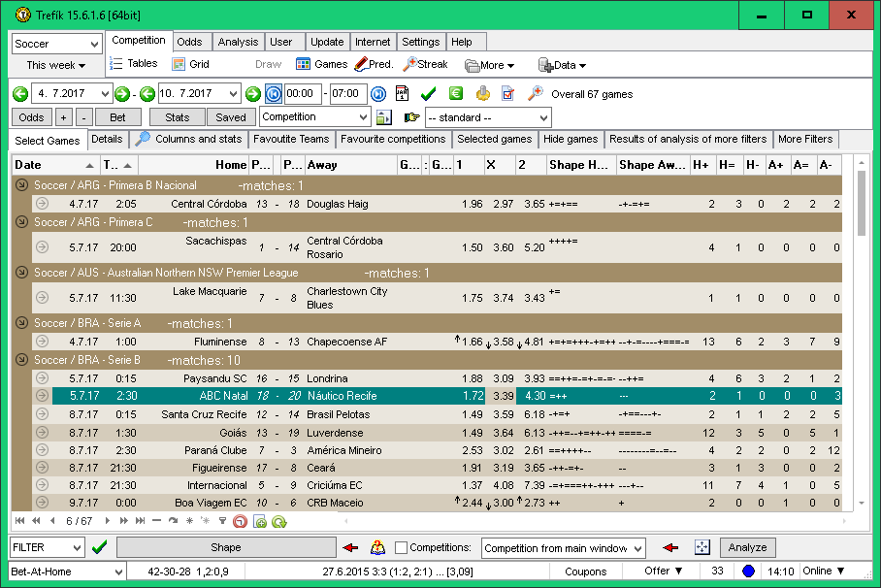
Task: Go to previous start date arrow
Action: pos(21,94)
